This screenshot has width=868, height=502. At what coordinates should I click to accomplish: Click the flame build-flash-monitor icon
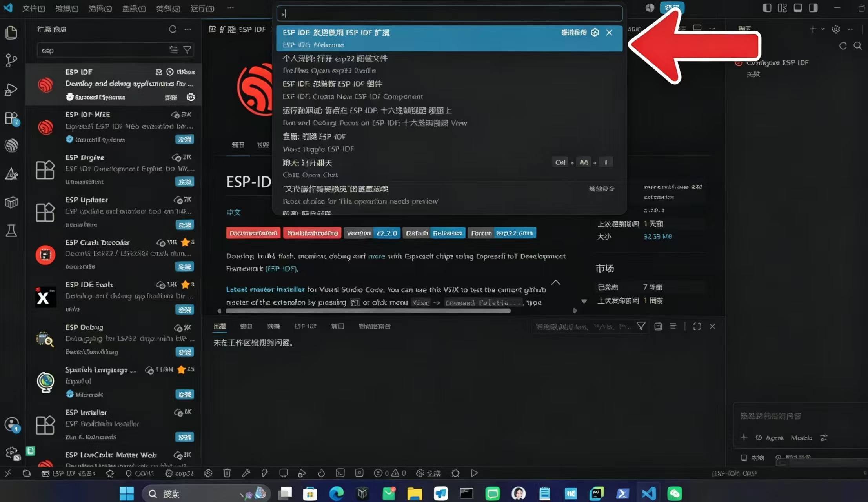pyautogui.click(x=321, y=473)
